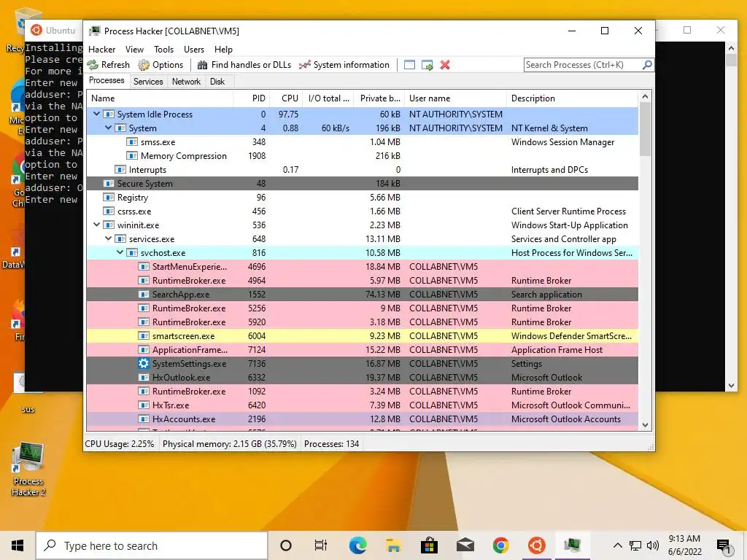This screenshot has height=560, width=747.
Task: Open Google Chrome from the taskbar
Action: coord(500,545)
